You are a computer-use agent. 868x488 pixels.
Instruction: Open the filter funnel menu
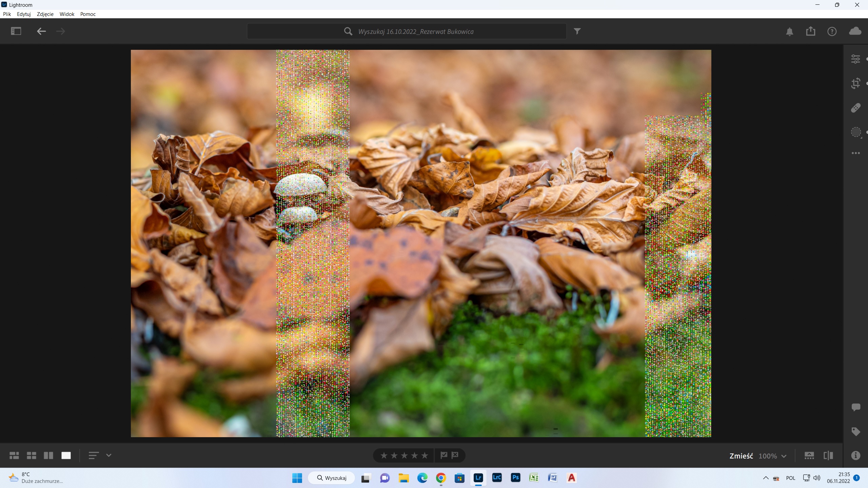coord(577,31)
